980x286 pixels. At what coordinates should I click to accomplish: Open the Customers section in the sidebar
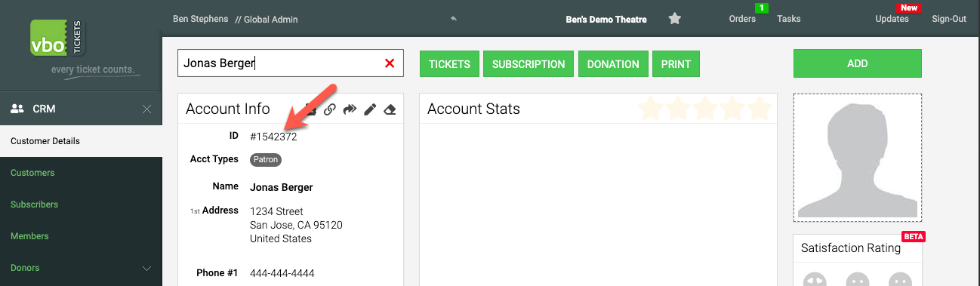(x=32, y=173)
